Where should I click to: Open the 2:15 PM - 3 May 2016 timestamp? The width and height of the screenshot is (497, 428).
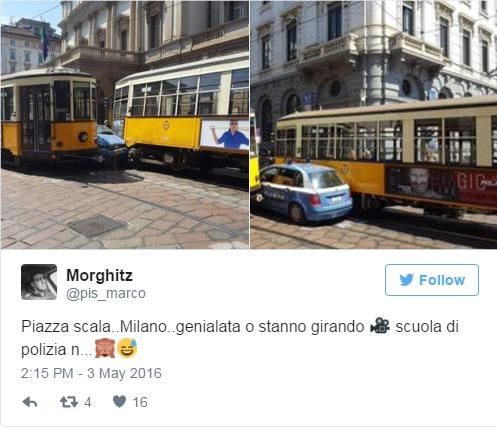(91, 373)
